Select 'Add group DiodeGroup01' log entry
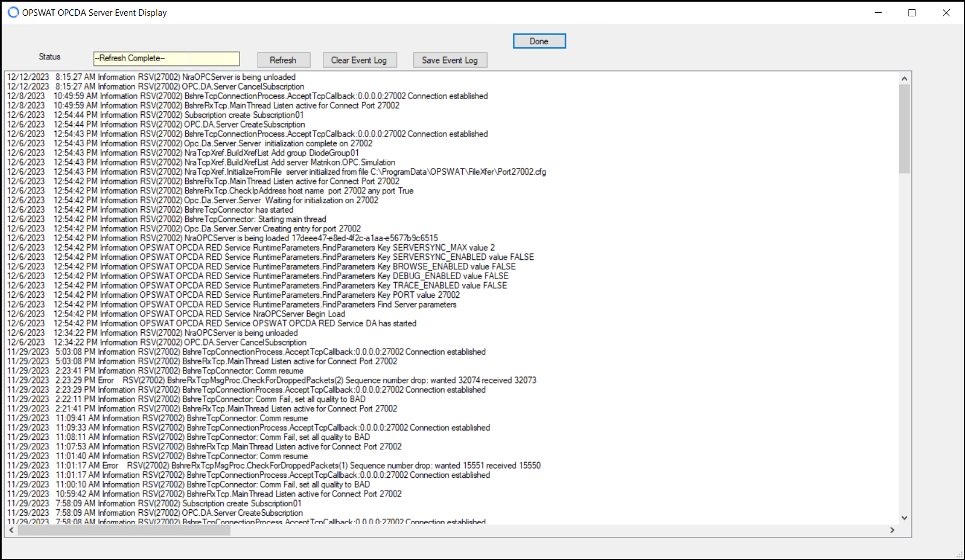Screen dimensions: 965x560 coord(183,153)
